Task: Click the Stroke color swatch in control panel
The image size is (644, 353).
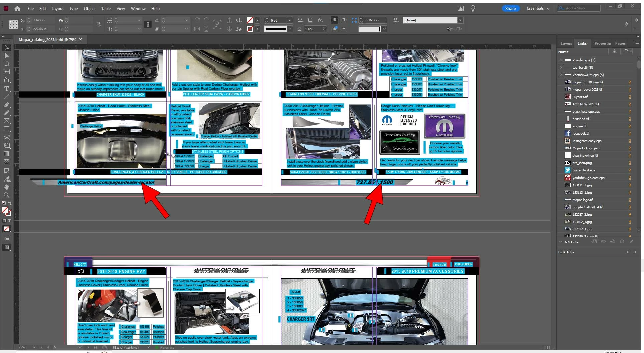Action: click(x=250, y=29)
